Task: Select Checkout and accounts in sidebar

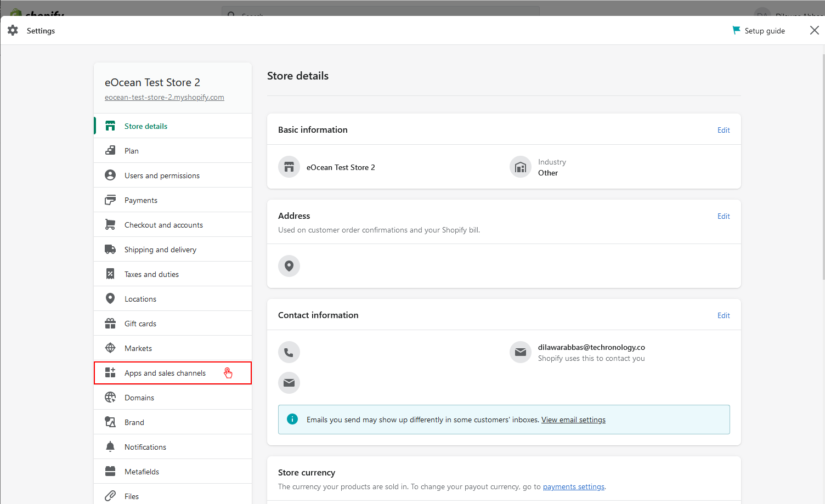Action: click(163, 225)
